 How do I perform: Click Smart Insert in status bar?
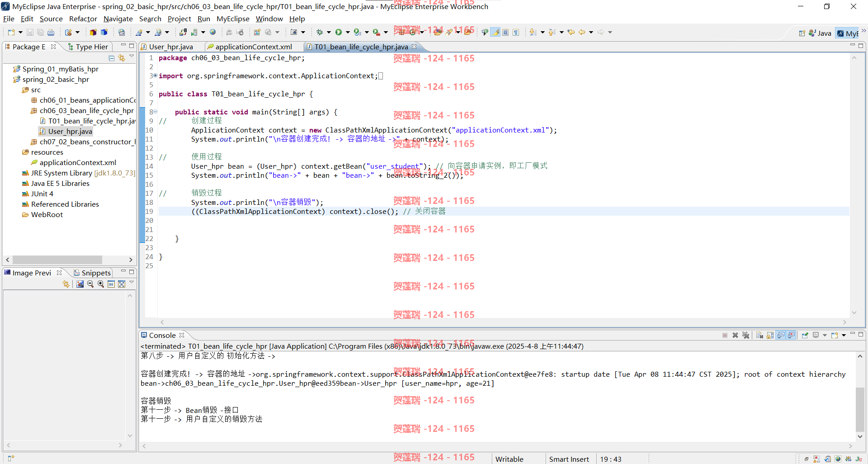(x=569, y=459)
